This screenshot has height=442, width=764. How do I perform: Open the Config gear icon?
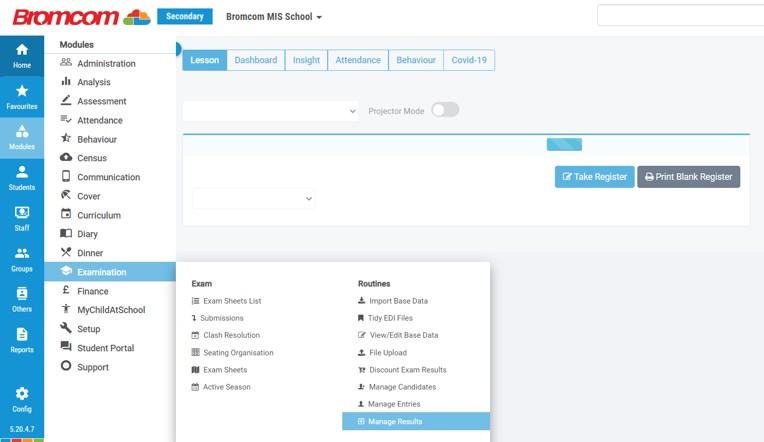click(x=22, y=393)
